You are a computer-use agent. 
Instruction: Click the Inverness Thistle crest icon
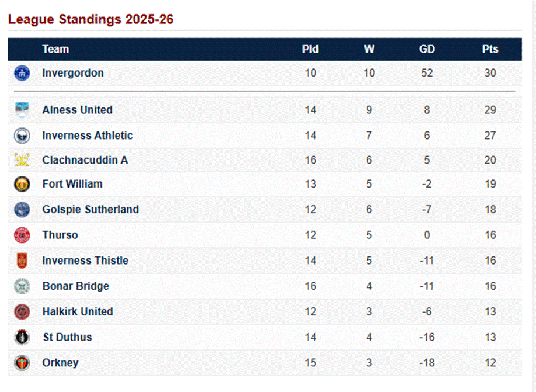(22, 261)
